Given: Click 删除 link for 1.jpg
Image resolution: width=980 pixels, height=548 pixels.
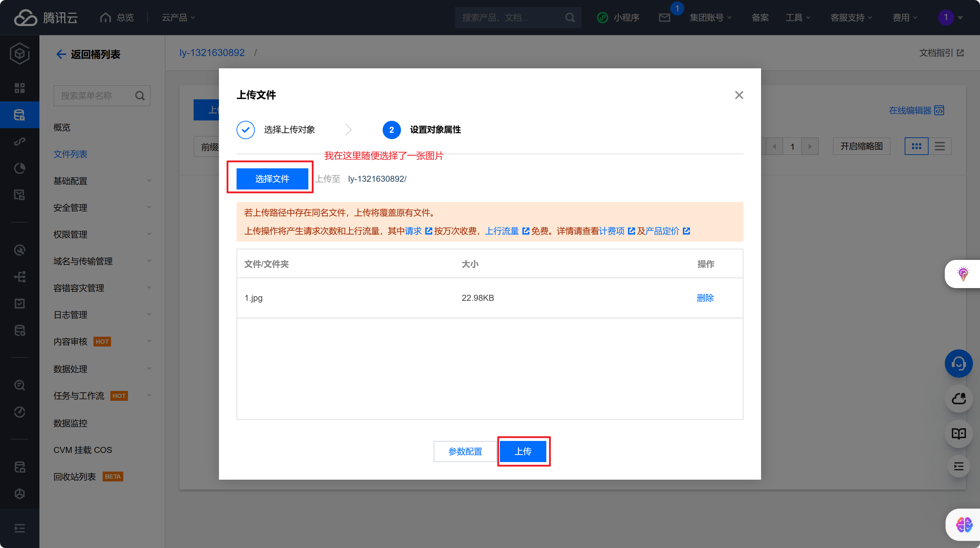Looking at the screenshot, I should [705, 298].
